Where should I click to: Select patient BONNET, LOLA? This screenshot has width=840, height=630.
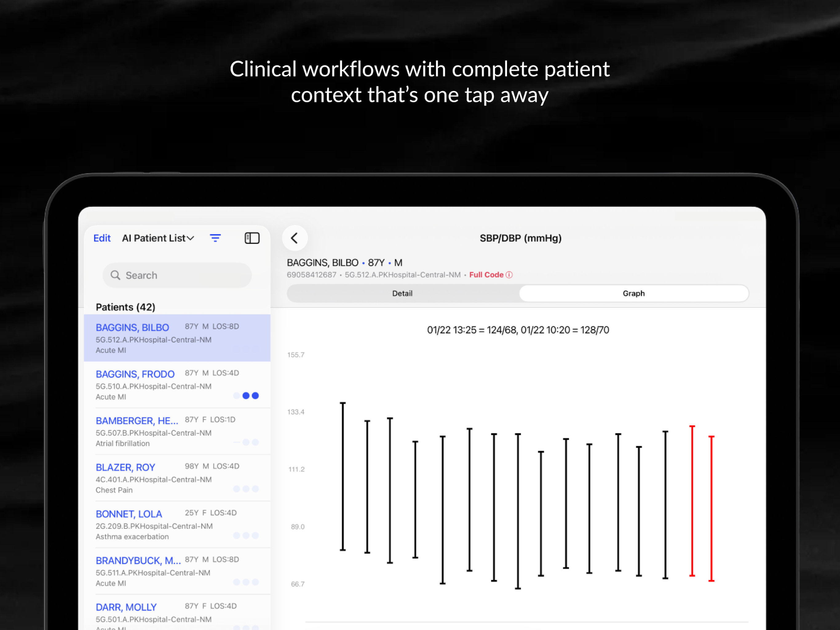pos(129,514)
